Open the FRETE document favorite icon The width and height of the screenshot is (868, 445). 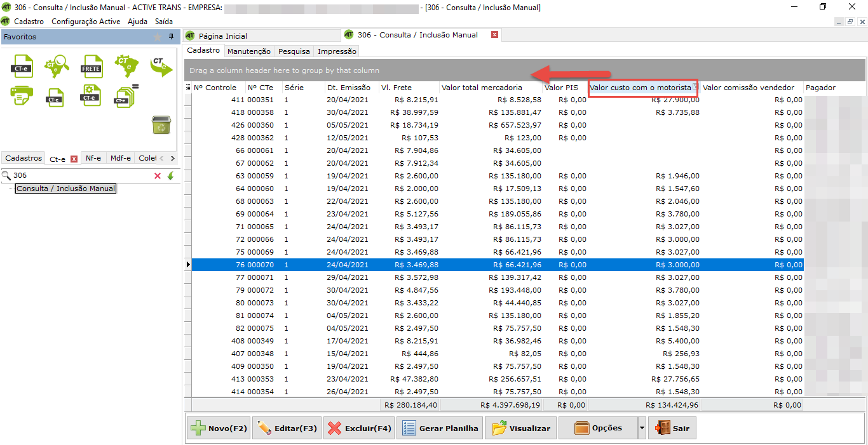tap(92, 66)
